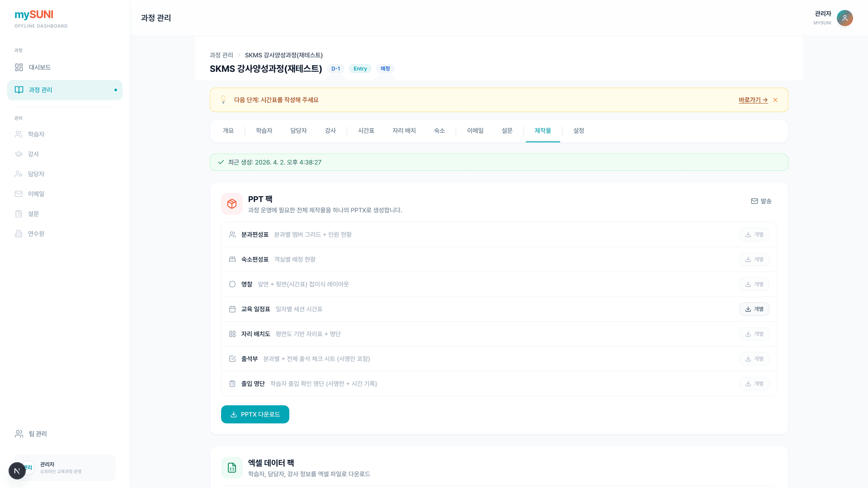Click the 학습자 people icon in sidebar
868x488 pixels.
click(x=19, y=134)
